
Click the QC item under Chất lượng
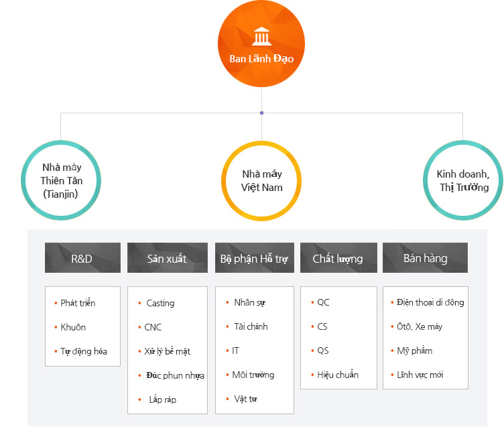pos(323,302)
